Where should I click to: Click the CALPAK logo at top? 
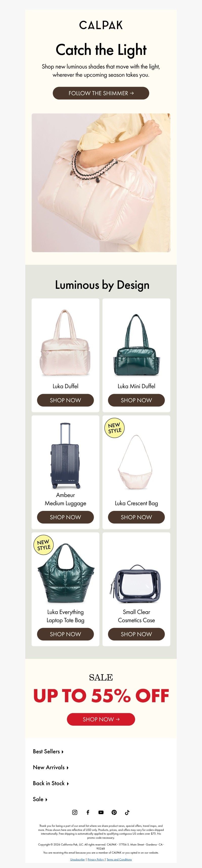pos(101,25)
